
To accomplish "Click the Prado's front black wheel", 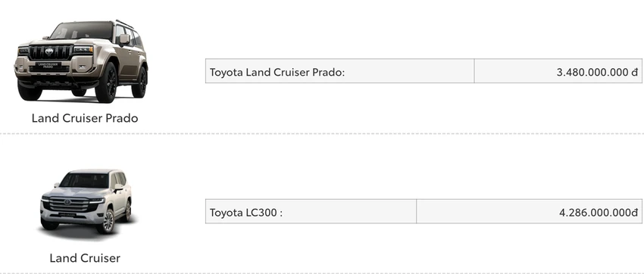I will [106, 83].
